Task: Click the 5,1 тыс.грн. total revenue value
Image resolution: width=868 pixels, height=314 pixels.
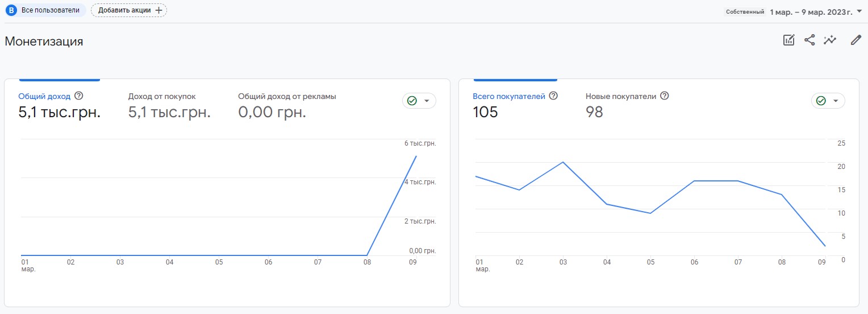Action: pos(60,112)
